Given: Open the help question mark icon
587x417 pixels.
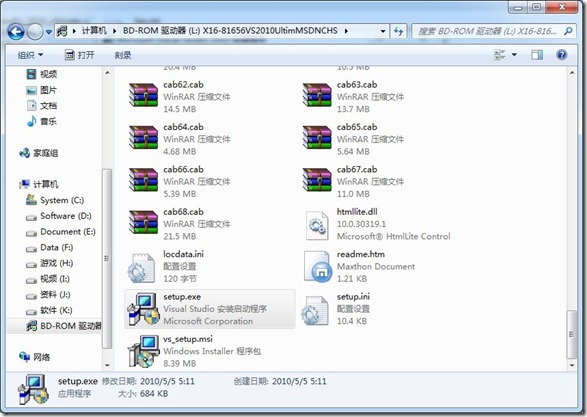Looking at the screenshot, I should tap(562, 55).
